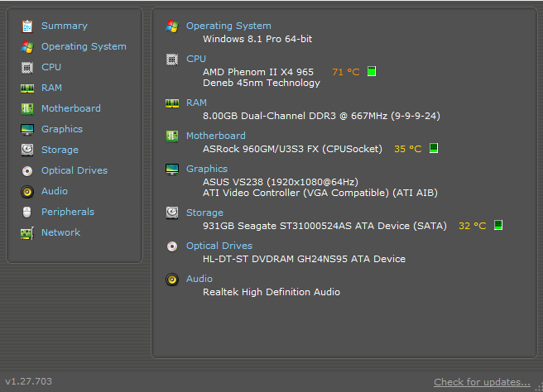Select Network in the sidebar
The width and height of the screenshot is (543, 392).
pyautogui.click(x=61, y=232)
